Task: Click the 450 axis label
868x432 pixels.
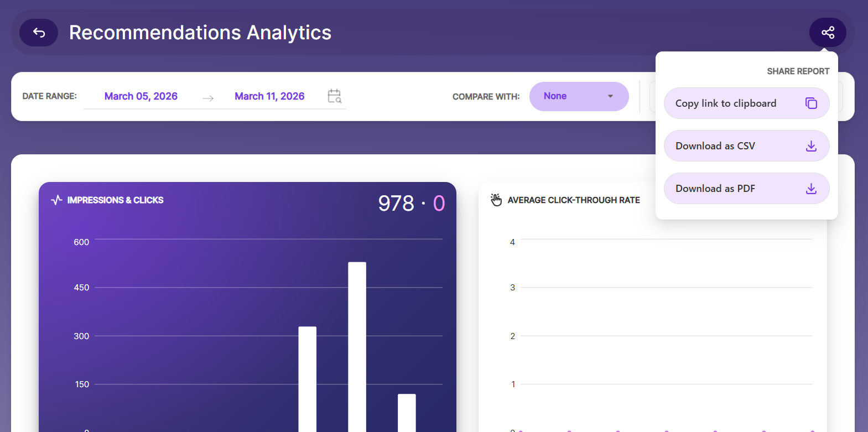Action: [81, 288]
